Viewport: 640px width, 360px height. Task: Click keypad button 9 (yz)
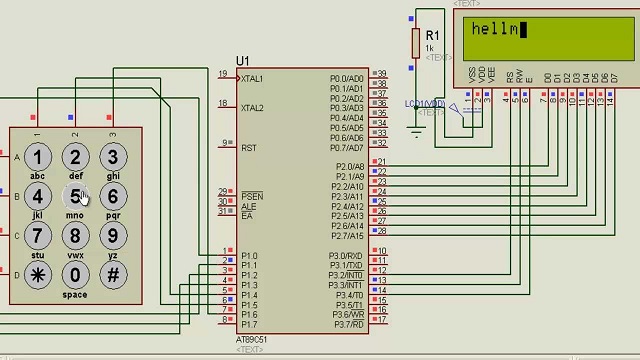coord(113,236)
